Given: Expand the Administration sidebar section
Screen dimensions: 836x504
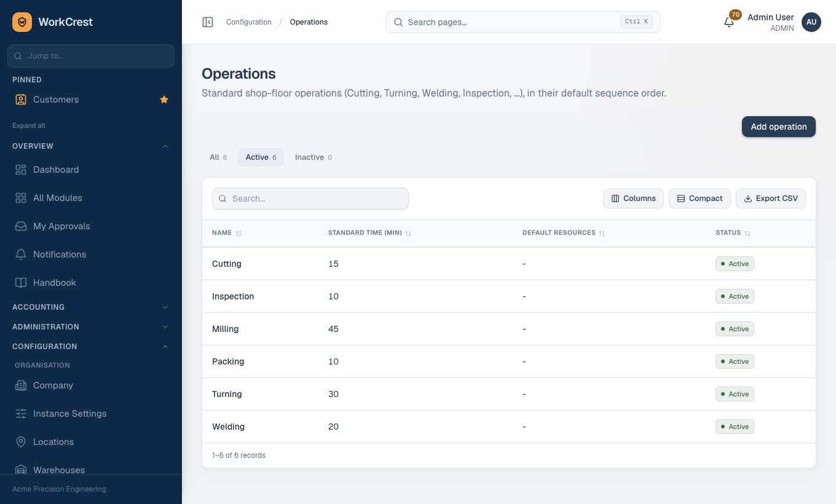Looking at the screenshot, I should tap(91, 327).
